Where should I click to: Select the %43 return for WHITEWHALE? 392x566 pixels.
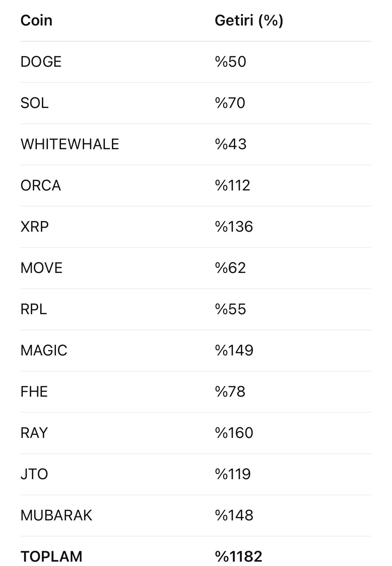(x=231, y=144)
